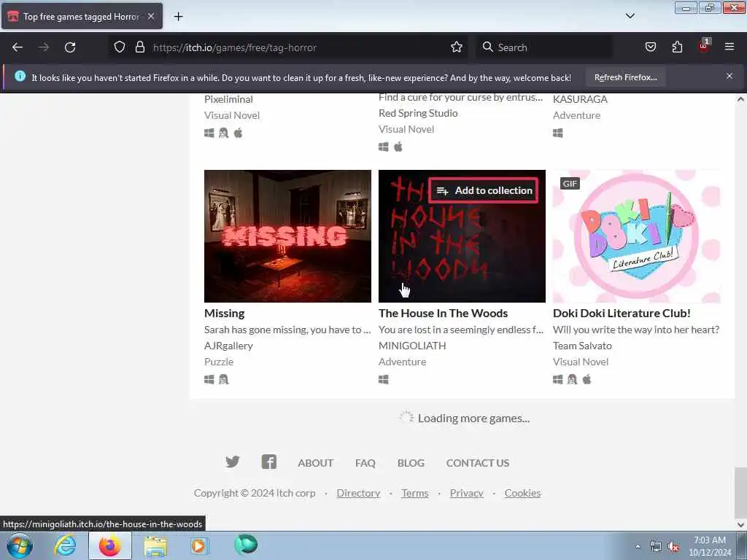Open the CONTACT US footer link
Viewport: 747px width, 560px height.
(x=478, y=463)
